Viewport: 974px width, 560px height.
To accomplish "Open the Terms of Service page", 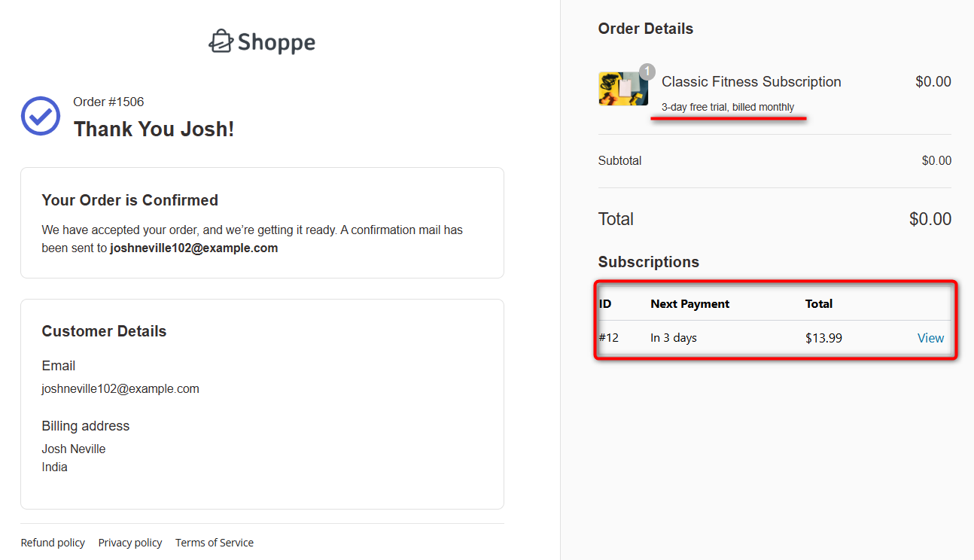I will point(214,542).
